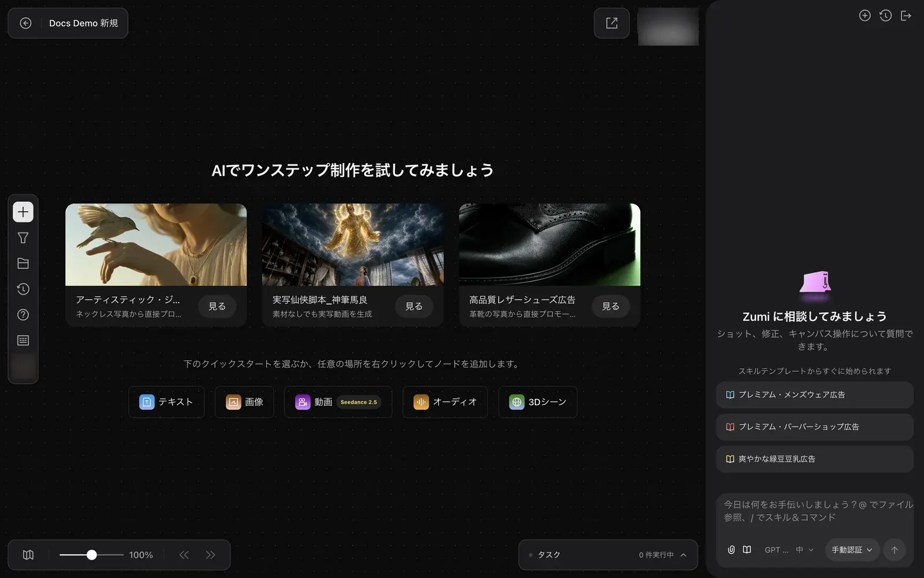This screenshot has height=578, width=924.
Task: Open the golden deity thumbnail
Action: click(x=353, y=244)
